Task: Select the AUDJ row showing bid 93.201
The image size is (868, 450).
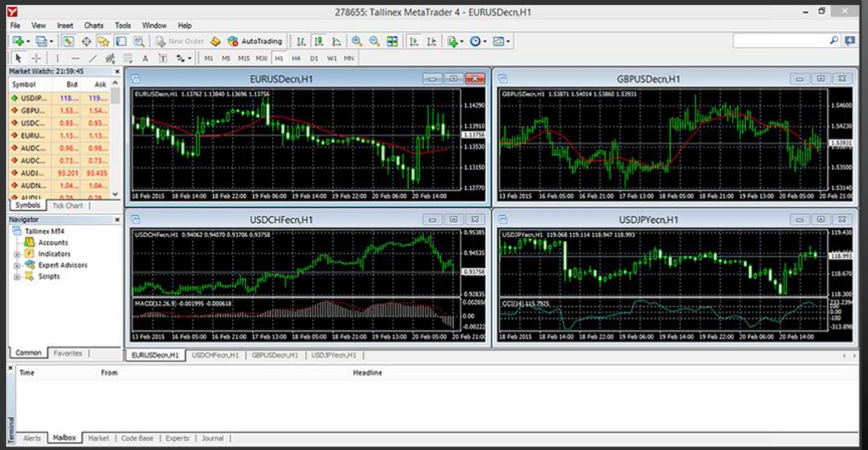Action: [x=59, y=173]
